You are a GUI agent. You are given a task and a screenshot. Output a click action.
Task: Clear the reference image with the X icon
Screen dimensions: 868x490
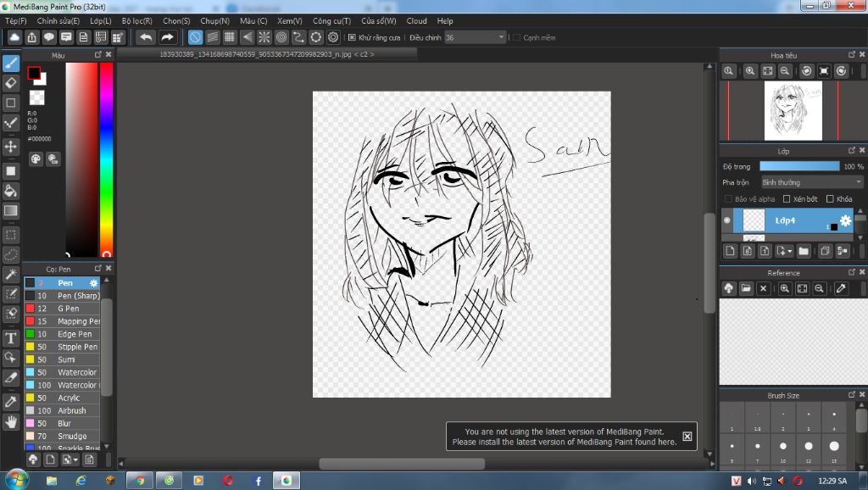763,288
